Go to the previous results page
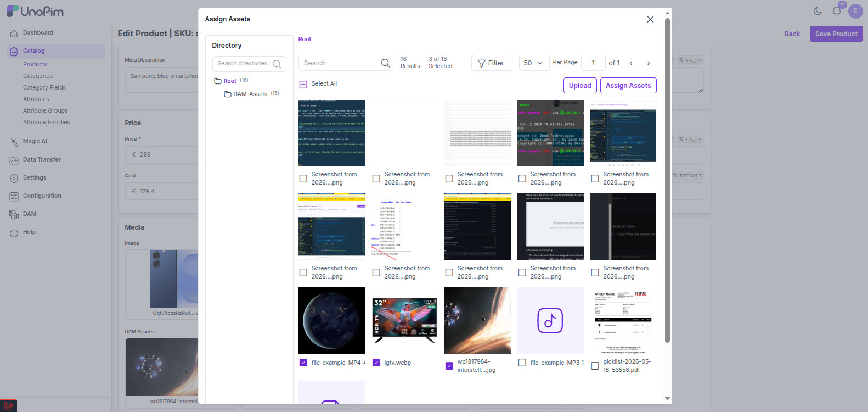This screenshot has height=412, width=868. point(631,63)
